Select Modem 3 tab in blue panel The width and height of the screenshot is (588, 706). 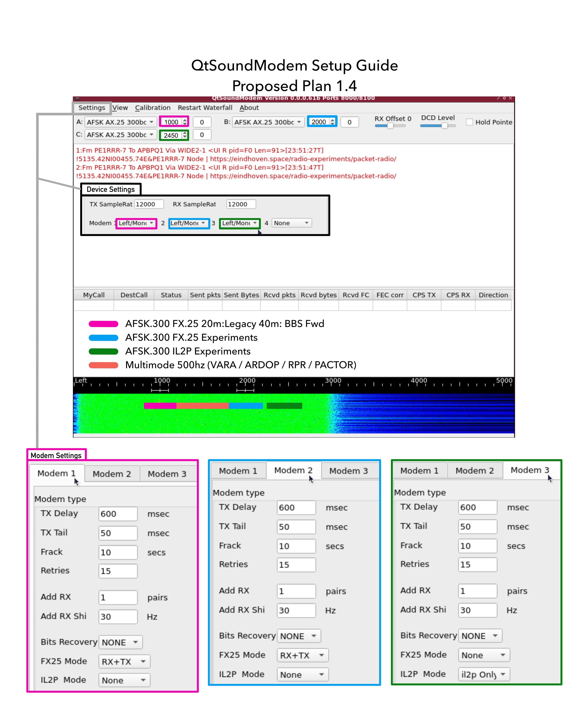pyautogui.click(x=348, y=471)
